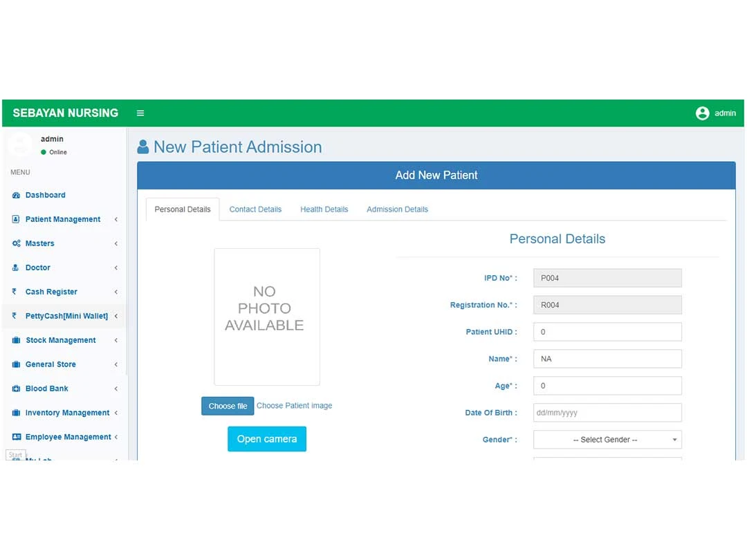The height and width of the screenshot is (560, 747).
Task: Click the hamburger menu beside SEBAYAN NURSING
Action: tap(140, 113)
